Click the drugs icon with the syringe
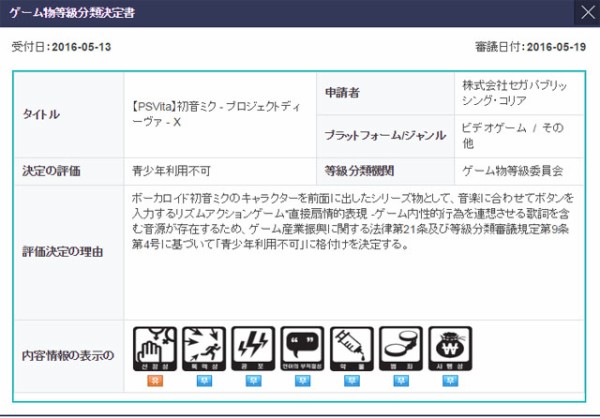 pos(352,348)
